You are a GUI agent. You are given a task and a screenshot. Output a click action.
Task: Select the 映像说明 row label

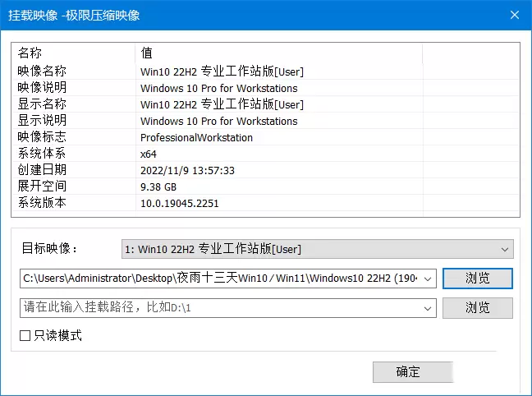[42, 88]
